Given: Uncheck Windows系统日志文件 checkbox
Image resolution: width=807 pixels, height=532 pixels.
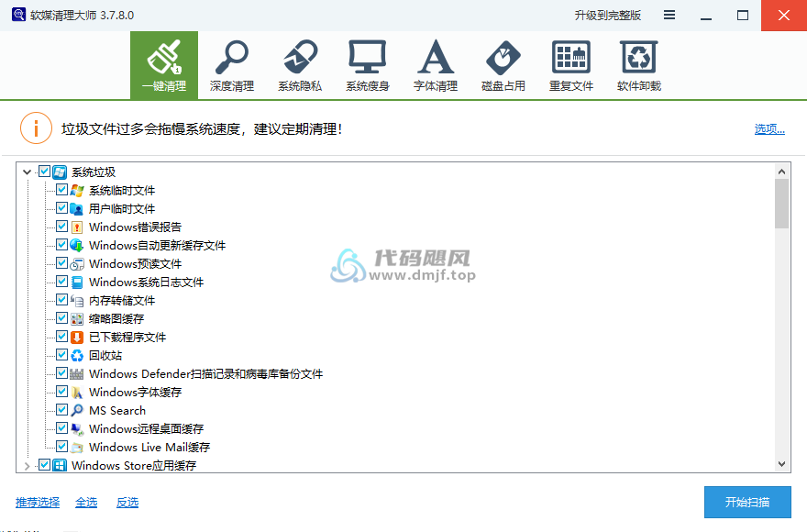Looking at the screenshot, I should point(61,282).
